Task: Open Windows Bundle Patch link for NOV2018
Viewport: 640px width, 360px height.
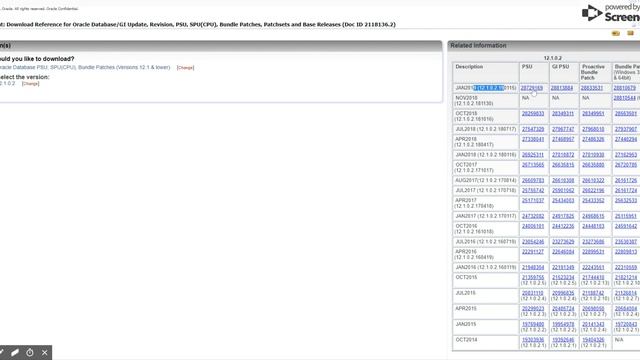Action: (624, 98)
